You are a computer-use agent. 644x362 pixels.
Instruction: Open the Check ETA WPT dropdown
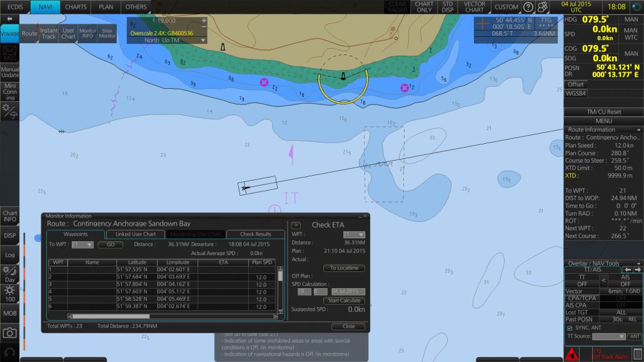(x=354, y=234)
